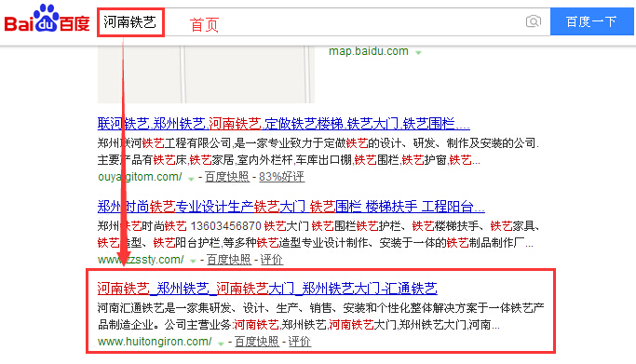Image resolution: width=636 pixels, height=364 pixels.
Task: Open the www.zzssty.com URL
Action: click(x=141, y=260)
